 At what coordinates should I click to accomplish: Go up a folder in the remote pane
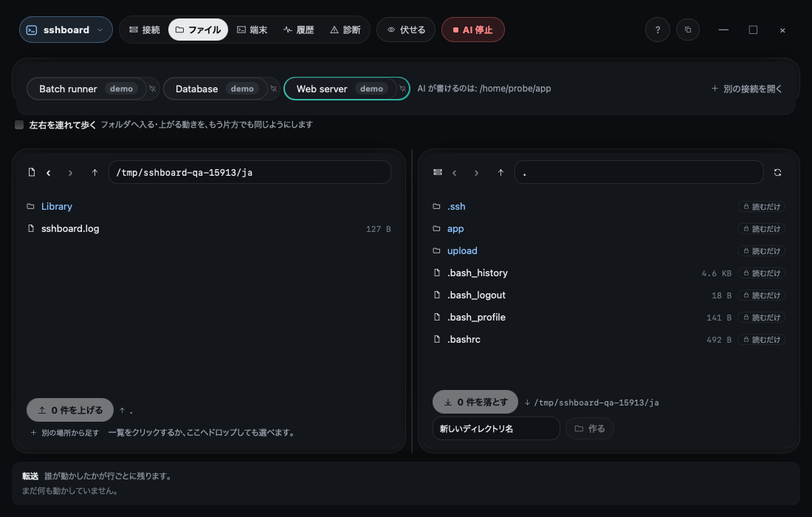pos(500,173)
